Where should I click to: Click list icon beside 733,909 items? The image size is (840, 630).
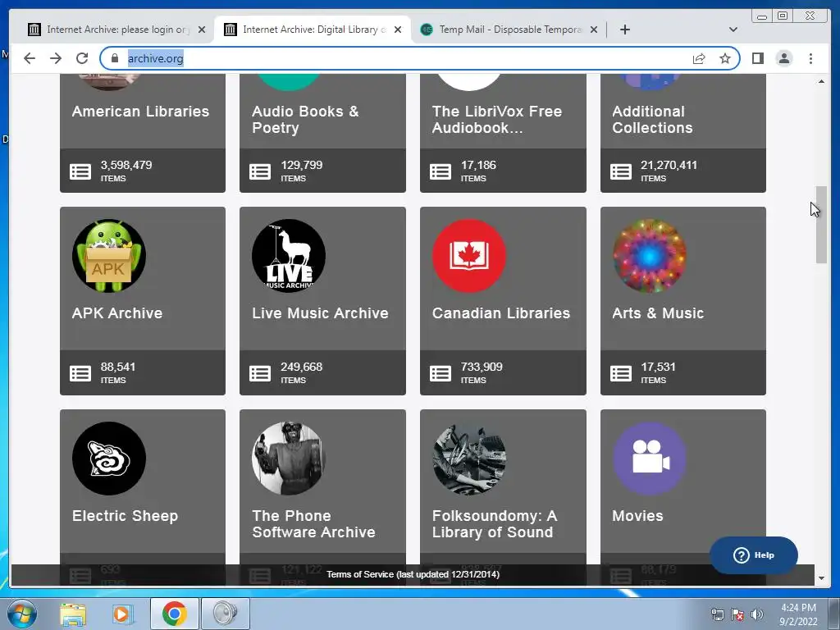pos(441,373)
